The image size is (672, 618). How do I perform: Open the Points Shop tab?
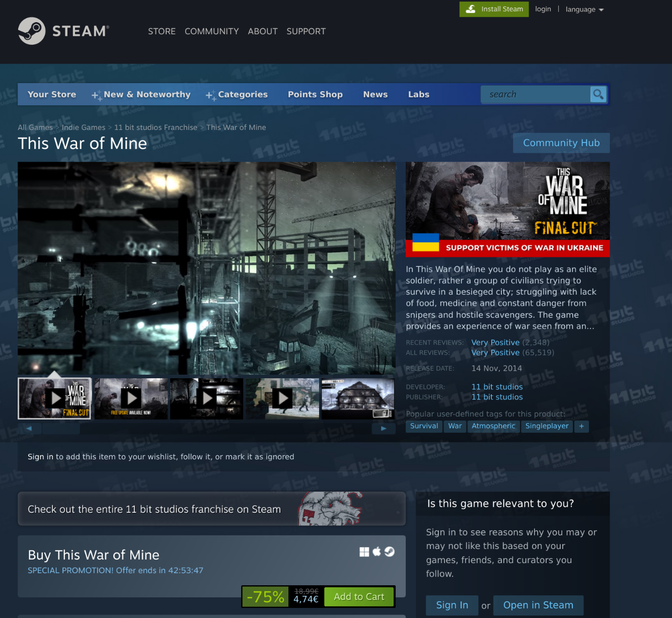pyautogui.click(x=315, y=95)
